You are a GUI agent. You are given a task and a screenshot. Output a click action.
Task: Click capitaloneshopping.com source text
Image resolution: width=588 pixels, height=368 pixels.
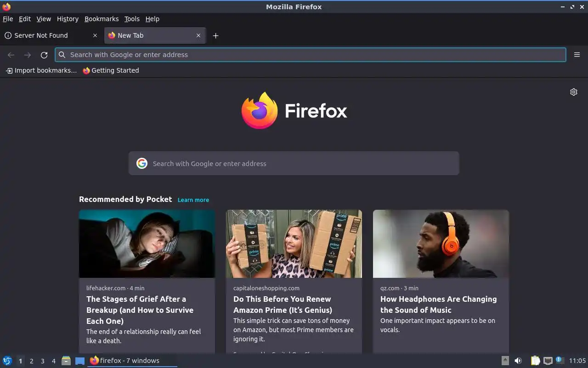(x=266, y=288)
